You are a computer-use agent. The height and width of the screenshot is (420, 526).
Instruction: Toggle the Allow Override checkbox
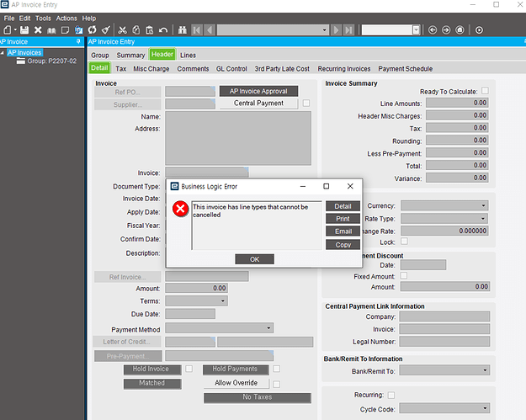point(276,384)
